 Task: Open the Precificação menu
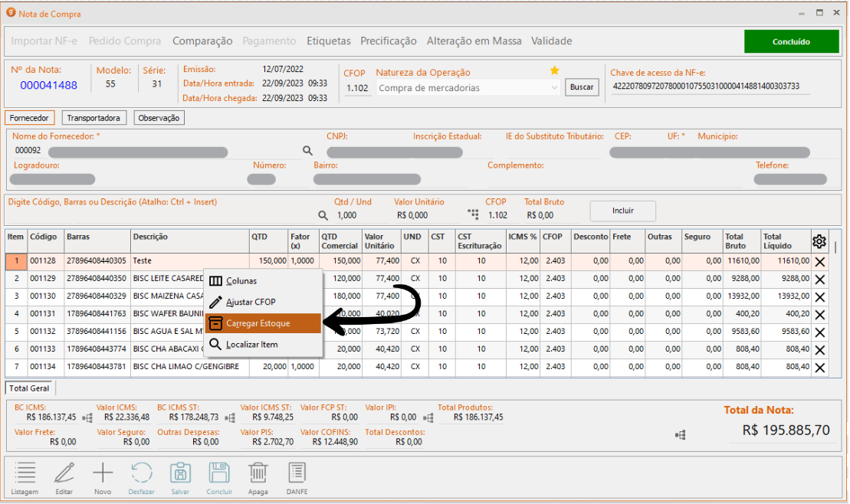pos(388,41)
